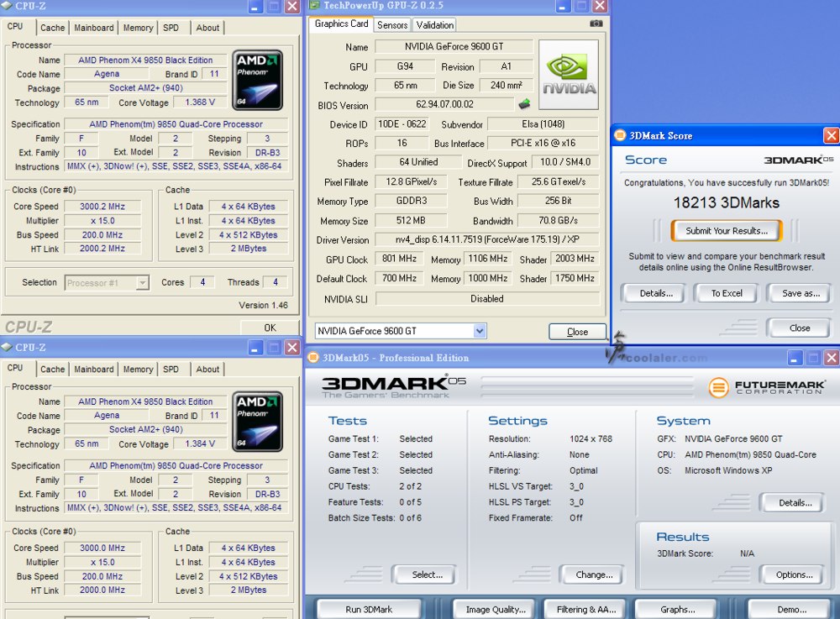Click the Pixel Fillrate value 12.8 GPixel/s
Screen dimensions: 840x619
pos(411,182)
